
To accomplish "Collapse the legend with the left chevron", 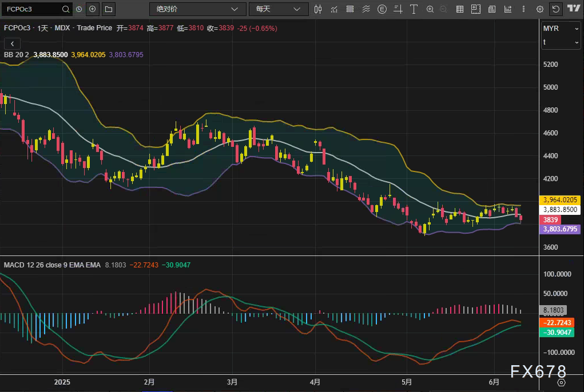I will point(12,43).
